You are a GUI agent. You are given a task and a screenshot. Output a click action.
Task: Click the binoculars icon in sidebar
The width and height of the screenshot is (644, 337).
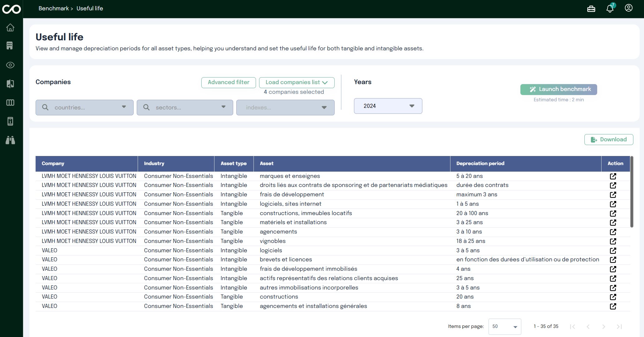click(10, 140)
